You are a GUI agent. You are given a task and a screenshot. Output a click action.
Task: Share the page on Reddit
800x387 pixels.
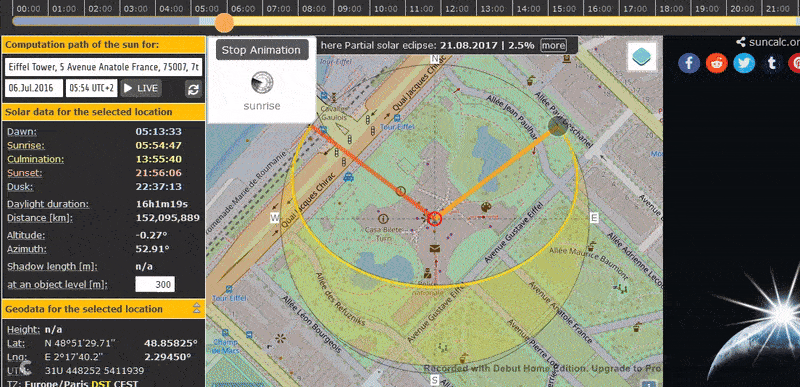tap(716, 63)
